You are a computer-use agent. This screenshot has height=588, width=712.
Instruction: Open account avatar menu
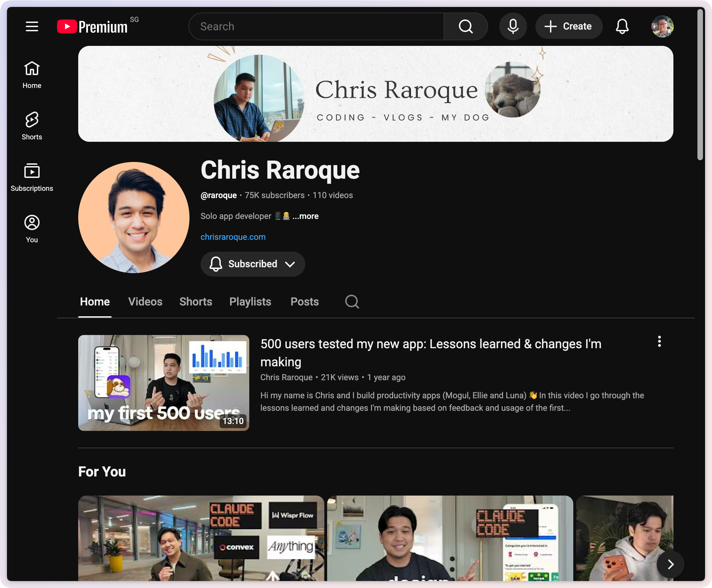tap(662, 26)
